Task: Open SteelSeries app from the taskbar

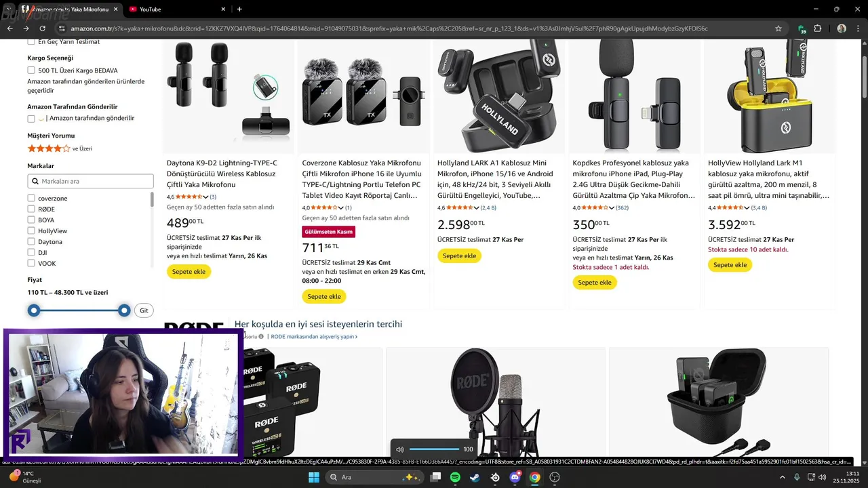Action: click(495, 477)
